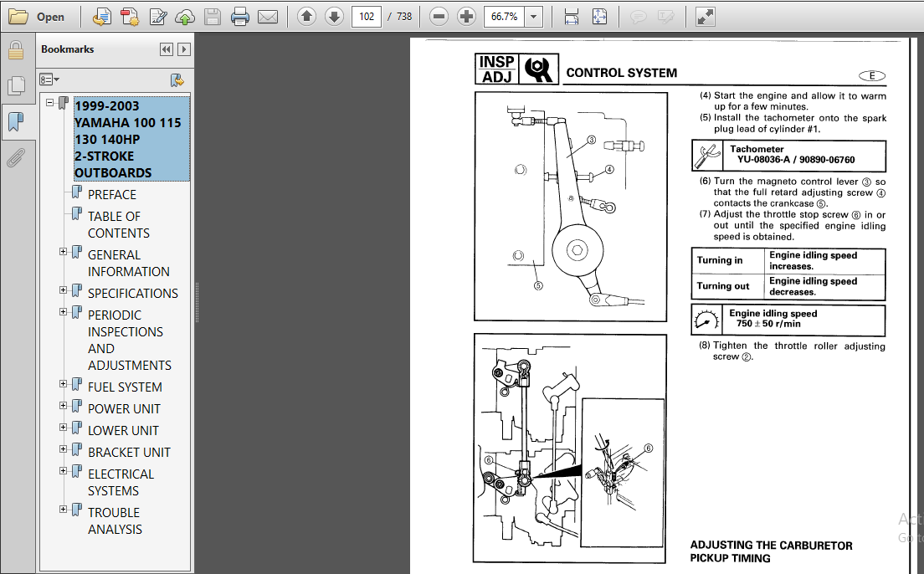The height and width of the screenshot is (574, 924).
Task: Click the Open text label in toolbar
Action: 50,17
